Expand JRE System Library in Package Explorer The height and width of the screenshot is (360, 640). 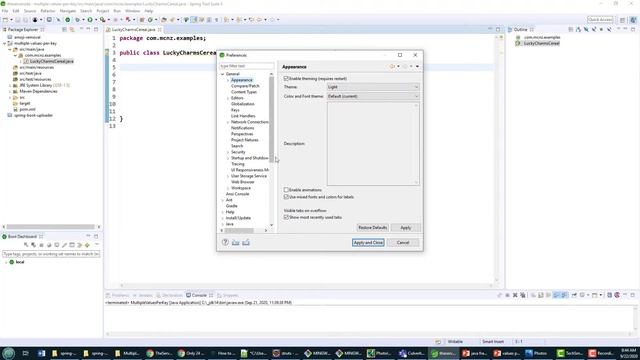point(10,85)
